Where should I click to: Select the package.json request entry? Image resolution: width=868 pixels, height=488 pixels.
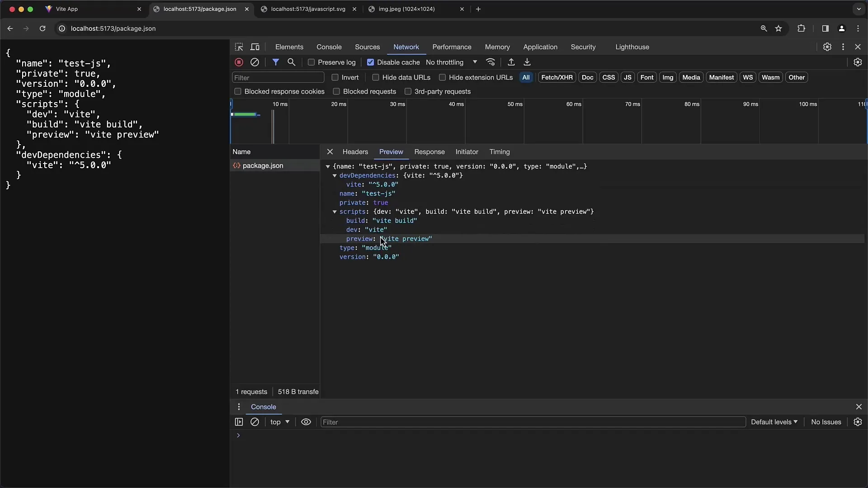point(263,166)
